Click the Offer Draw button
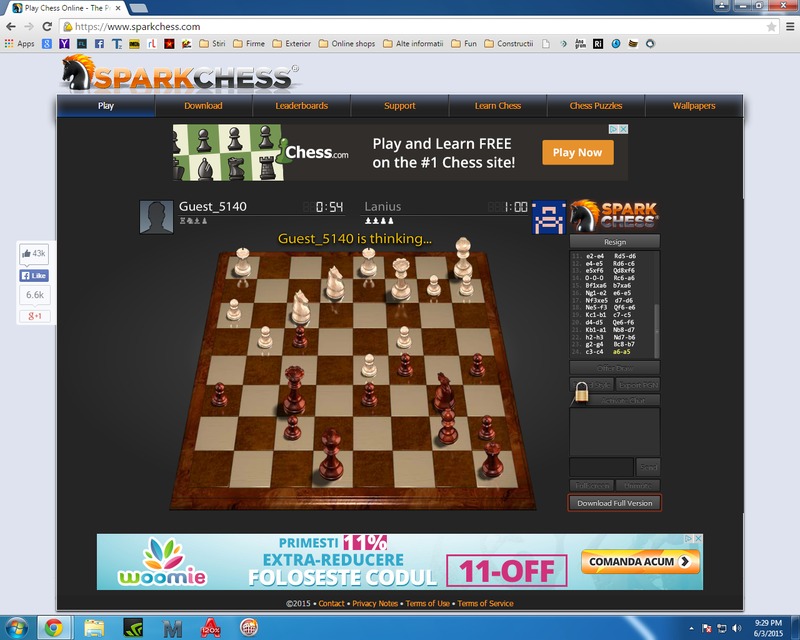The height and width of the screenshot is (640, 800). [x=615, y=368]
